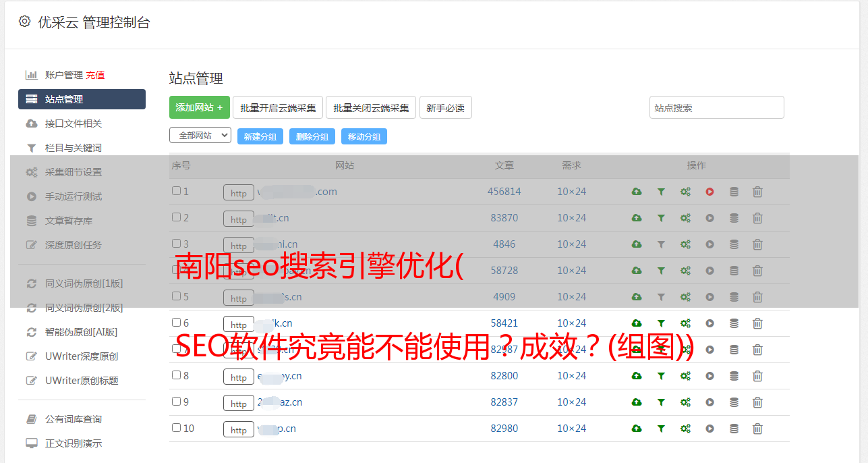Enable the checkbox for site row 8
868x463 pixels.
176,375
